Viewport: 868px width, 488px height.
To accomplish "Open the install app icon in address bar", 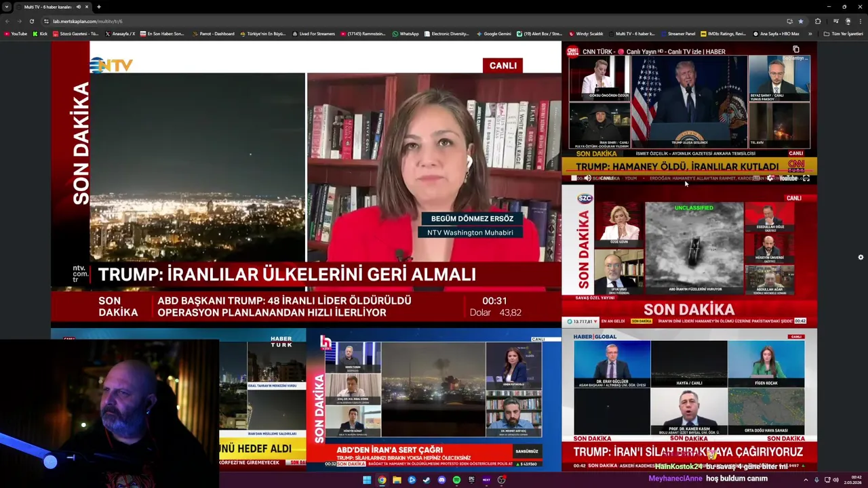I will pyautogui.click(x=789, y=21).
